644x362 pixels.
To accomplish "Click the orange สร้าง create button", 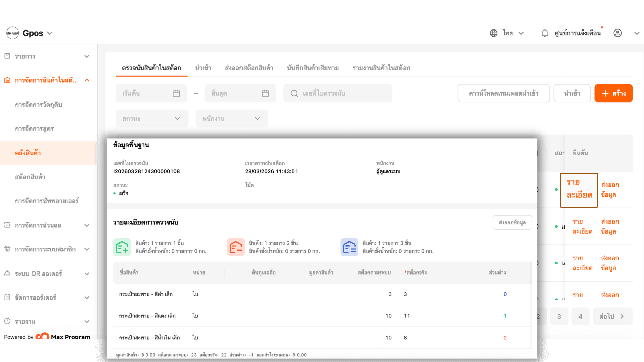I will 613,93.
